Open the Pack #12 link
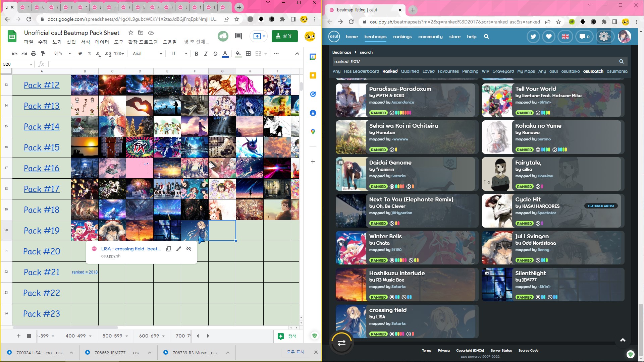This screenshot has width=644, height=362. (42, 85)
